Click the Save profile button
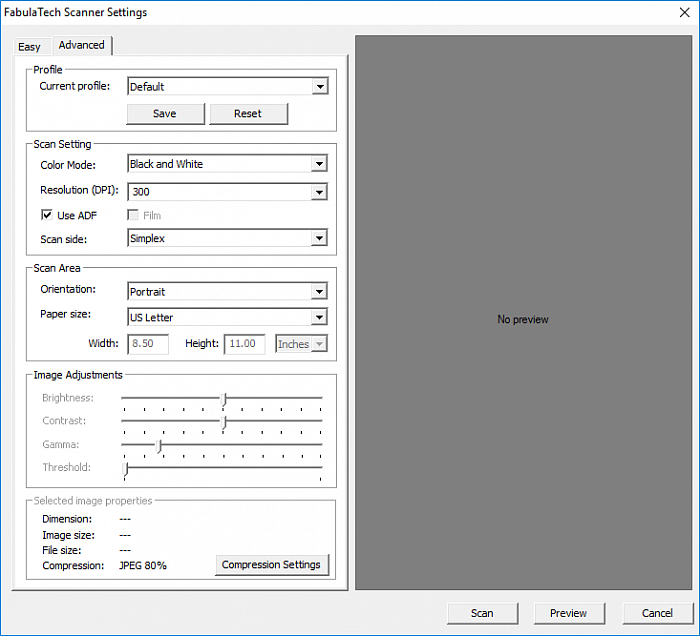The image size is (700, 636). coord(165,114)
